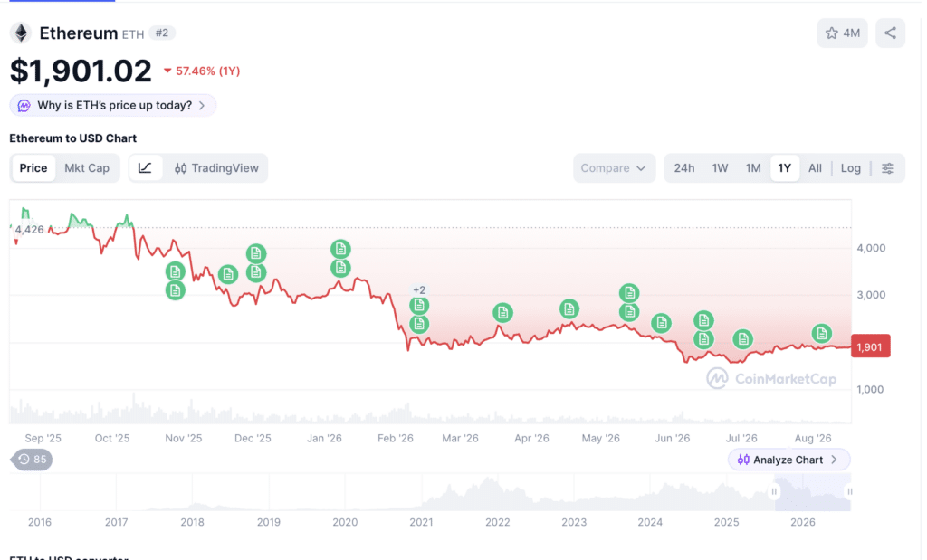Click the Jan '26 axis label
The height and width of the screenshot is (560, 927).
coord(324,438)
